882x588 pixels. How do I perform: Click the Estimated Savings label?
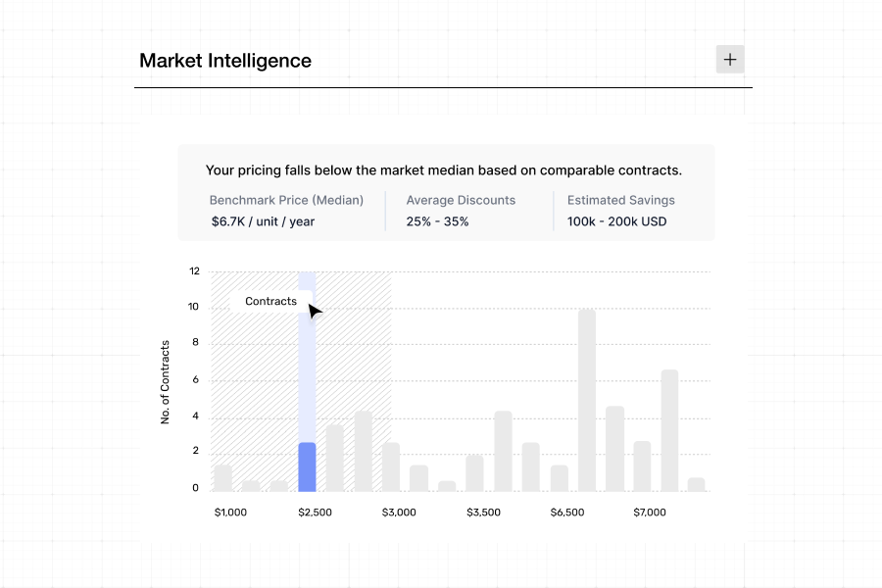tap(621, 200)
